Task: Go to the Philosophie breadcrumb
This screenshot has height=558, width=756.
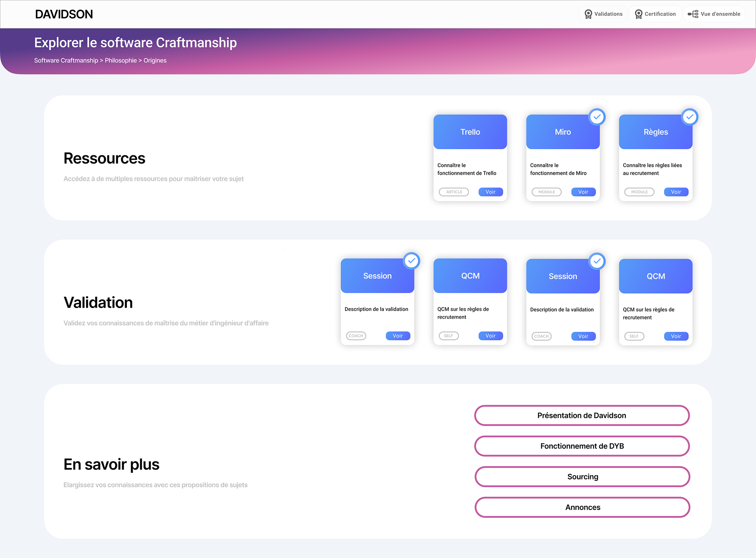Action: (120, 61)
